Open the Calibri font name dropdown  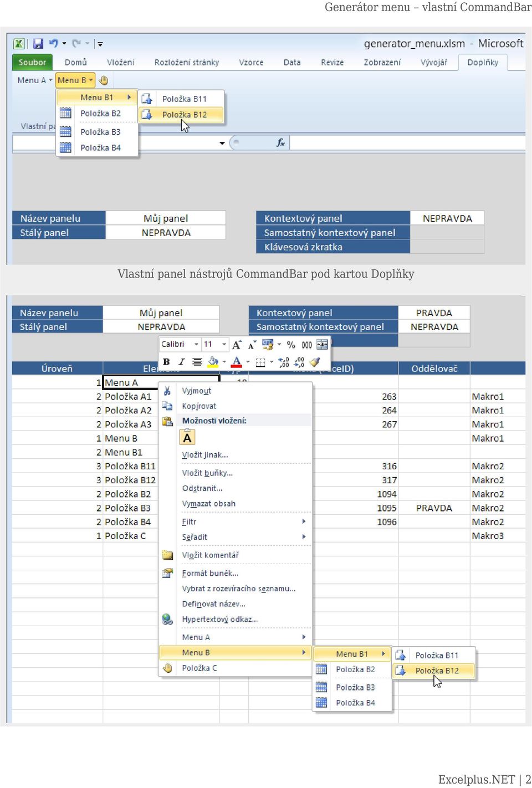click(196, 345)
